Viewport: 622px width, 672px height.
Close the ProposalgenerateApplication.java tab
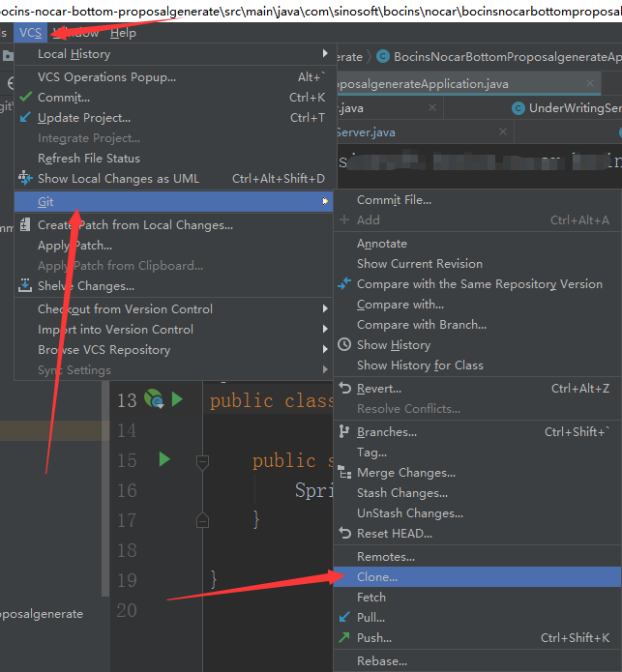(590, 83)
